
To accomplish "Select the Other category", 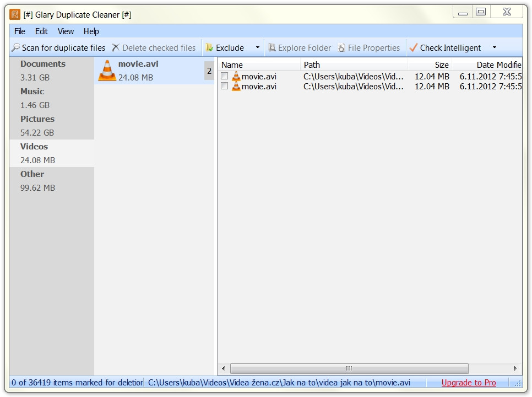I will pos(52,181).
